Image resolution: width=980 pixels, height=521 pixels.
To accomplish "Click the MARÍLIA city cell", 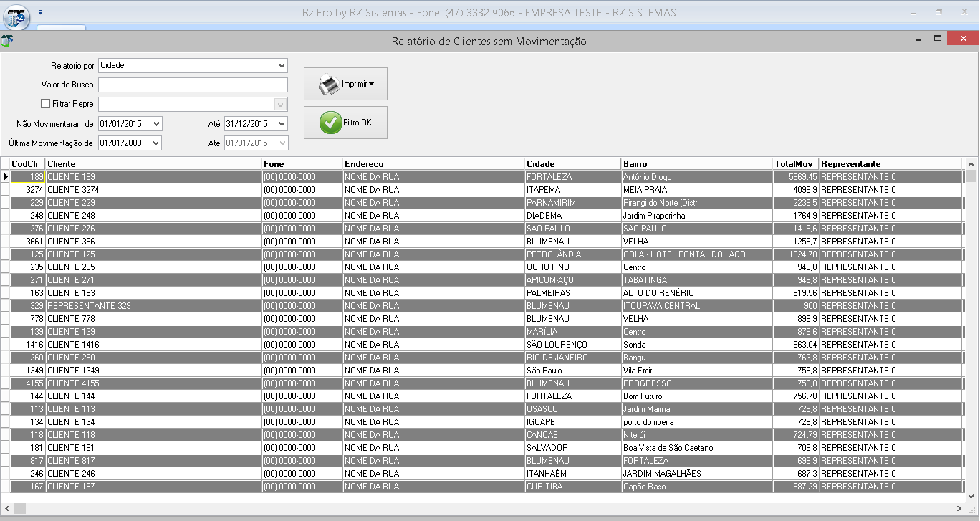I will 572,332.
